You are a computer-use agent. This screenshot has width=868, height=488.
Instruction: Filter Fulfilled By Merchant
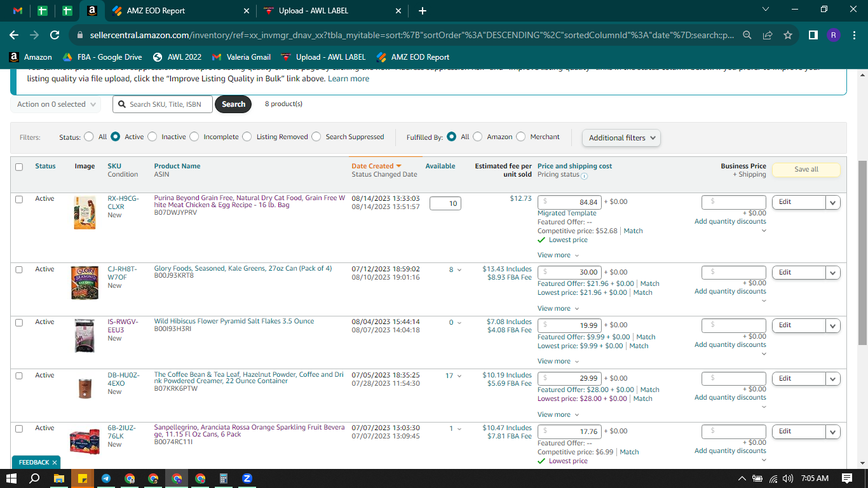pyautogui.click(x=521, y=137)
